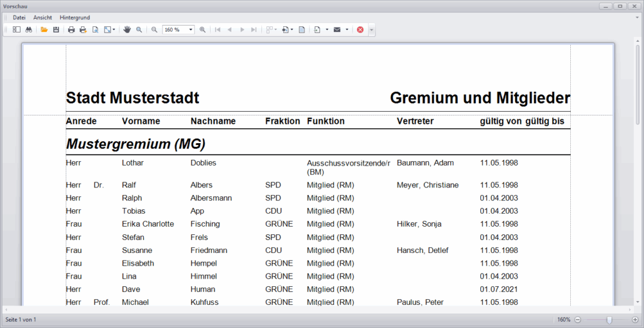Click status bar zoom out minus button
Screen dimensions: 644x328
pos(578,320)
